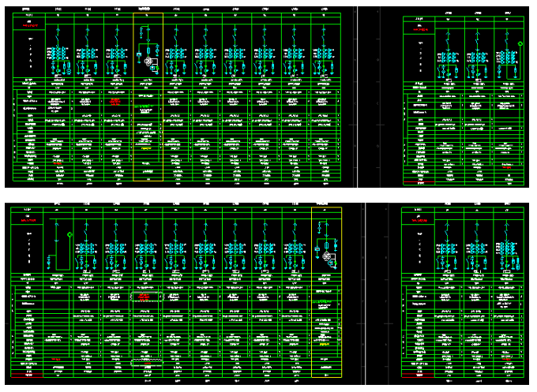Select the red-underlined bottom row label in top-right drawing
This screenshot has width=537, height=392.
click(419, 183)
